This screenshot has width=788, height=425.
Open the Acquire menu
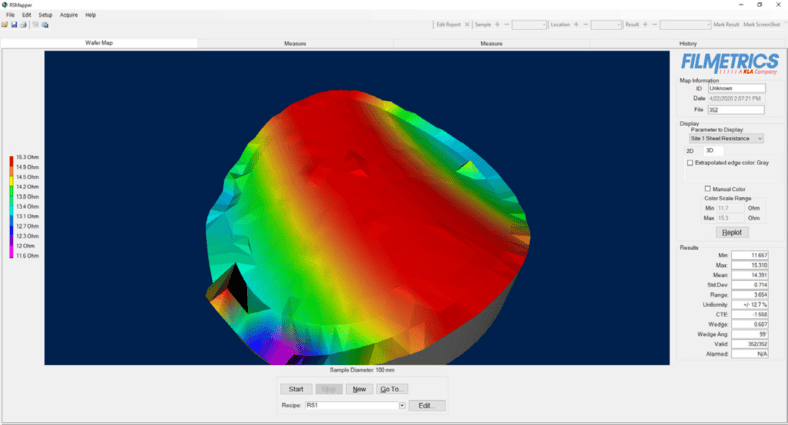pyautogui.click(x=69, y=15)
